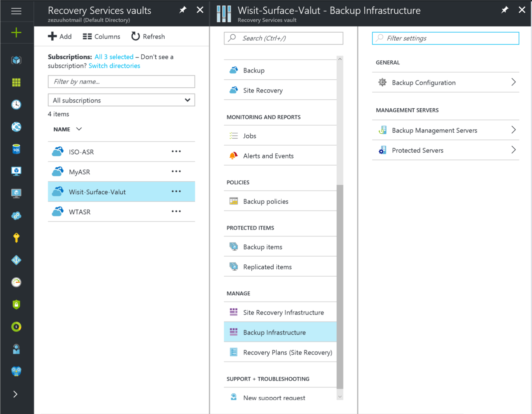The width and height of the screenshot is (532, 414).
Task: Open the Dashboard grid icon in sidebar
Action: coord(16,82)
